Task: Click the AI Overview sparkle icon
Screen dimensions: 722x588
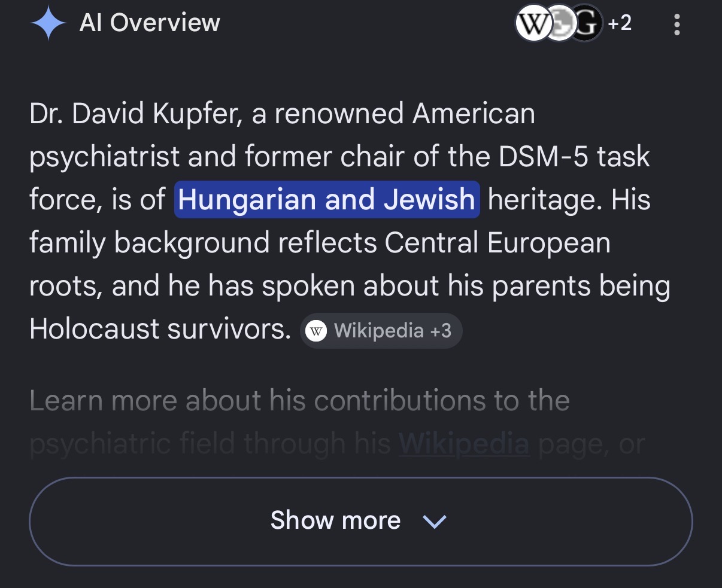Action: [x=48, y=24]
